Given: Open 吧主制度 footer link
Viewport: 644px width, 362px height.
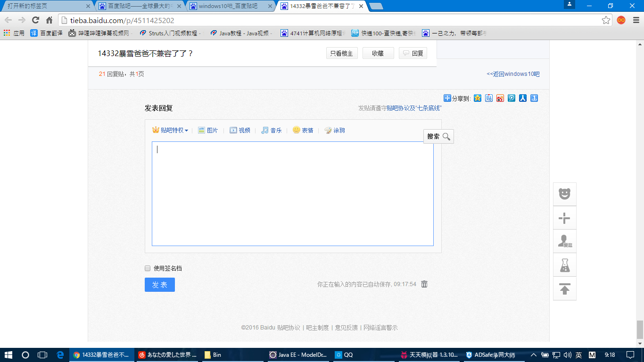Looking at the screenshot, I should click(317, 328).
